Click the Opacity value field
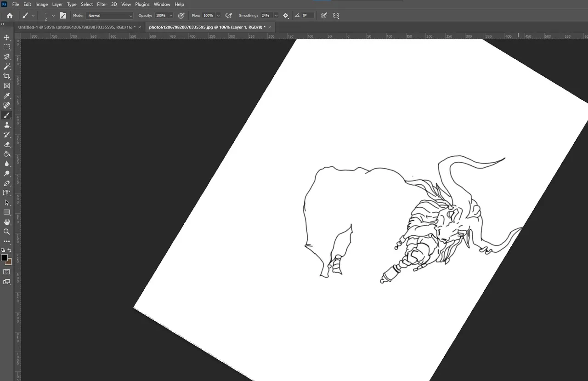The height and width of the screenshot is (381, 588). (161, 16)
